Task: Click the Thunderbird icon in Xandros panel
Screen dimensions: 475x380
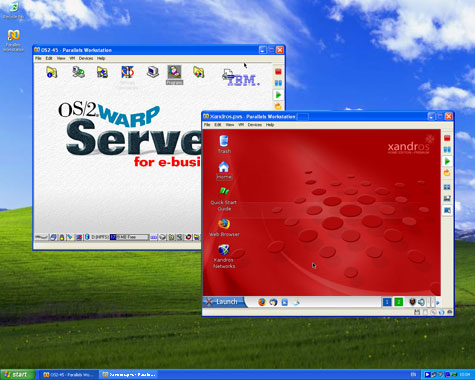Action: click(x=273, y=302)
